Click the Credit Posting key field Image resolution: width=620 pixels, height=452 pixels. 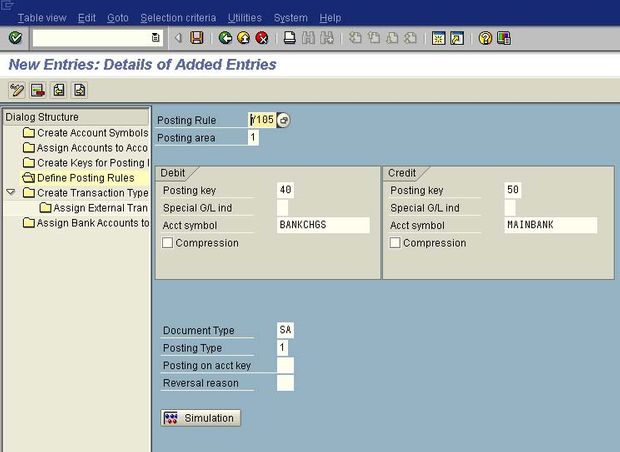tap(513, 190)
